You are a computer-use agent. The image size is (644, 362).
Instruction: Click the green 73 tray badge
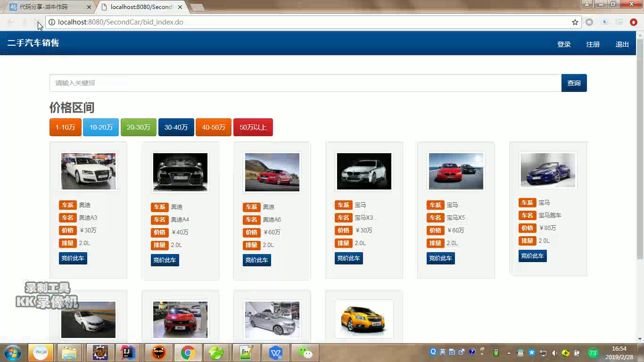tap(593, 353)
